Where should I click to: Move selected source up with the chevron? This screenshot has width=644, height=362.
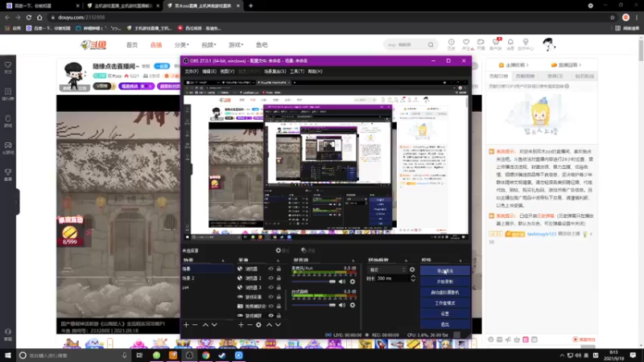(x=269, y=325)
